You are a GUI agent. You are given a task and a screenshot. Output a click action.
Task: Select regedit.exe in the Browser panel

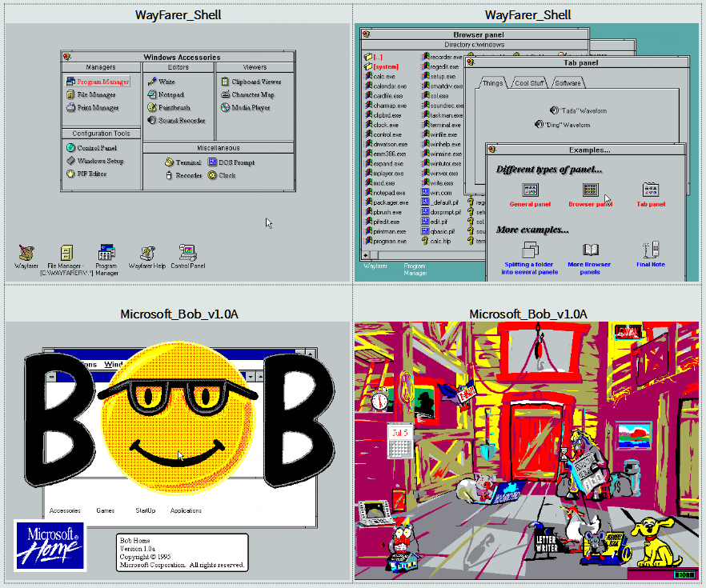point(440,66)
